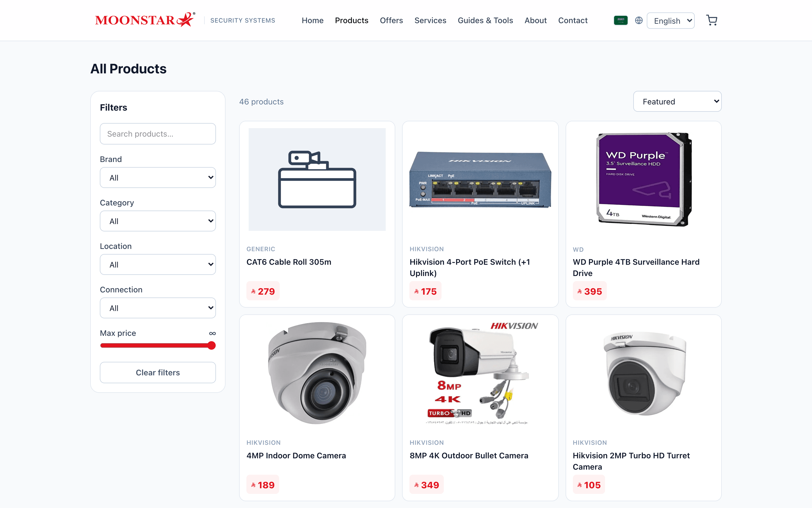Open CAT6 Cable Roll placeholder image

click(x=317, y=179)
